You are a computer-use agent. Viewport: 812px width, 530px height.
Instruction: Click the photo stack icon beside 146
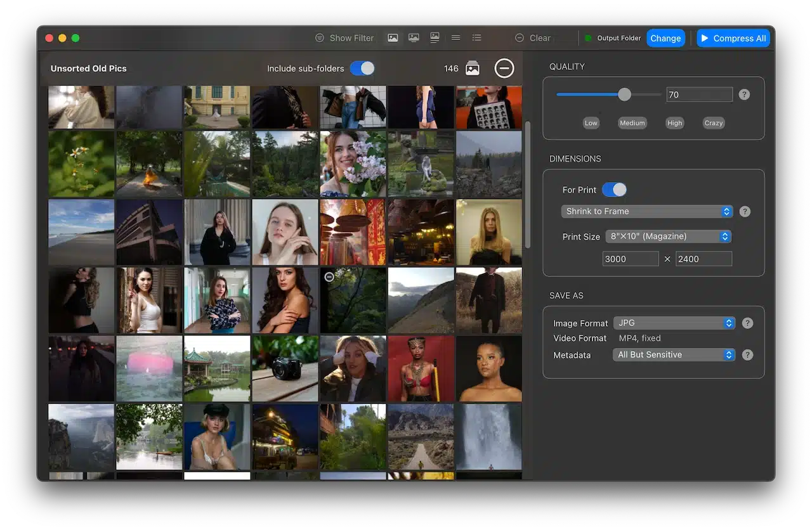click(x=473, y=68)
